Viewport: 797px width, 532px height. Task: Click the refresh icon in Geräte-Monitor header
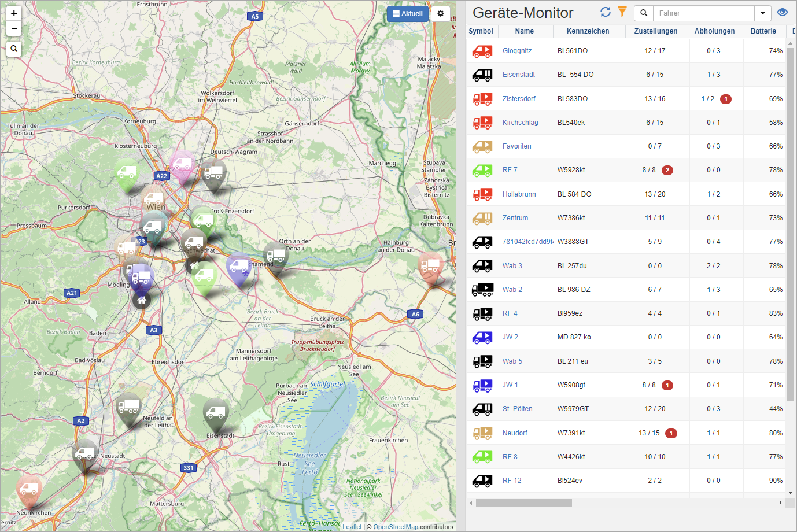click(x=606, y=12)
